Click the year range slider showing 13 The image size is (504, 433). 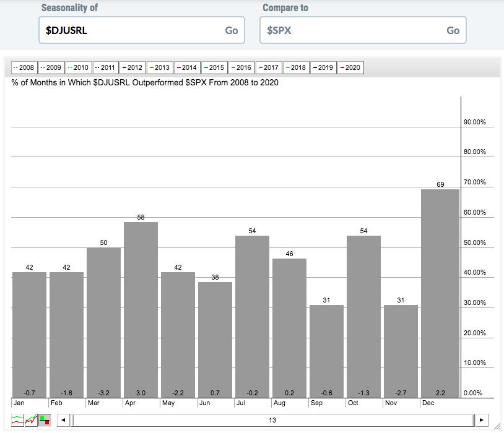coord(272,420)
